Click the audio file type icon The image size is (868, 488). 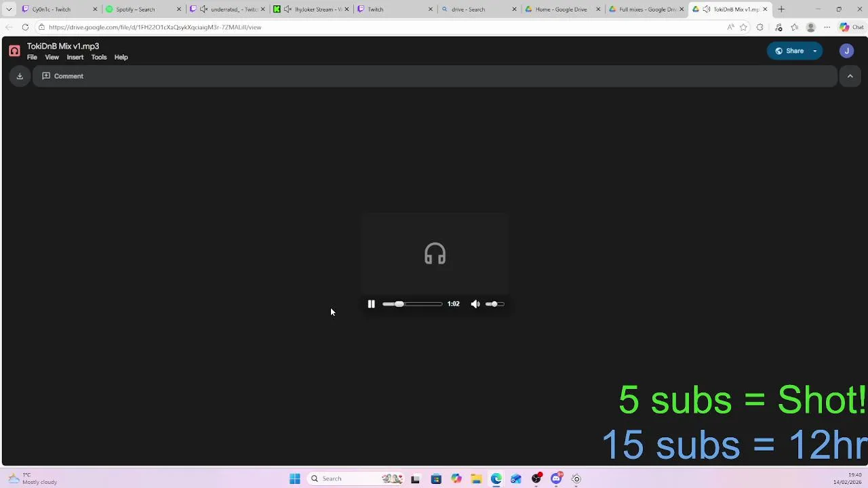coord(14,51)
